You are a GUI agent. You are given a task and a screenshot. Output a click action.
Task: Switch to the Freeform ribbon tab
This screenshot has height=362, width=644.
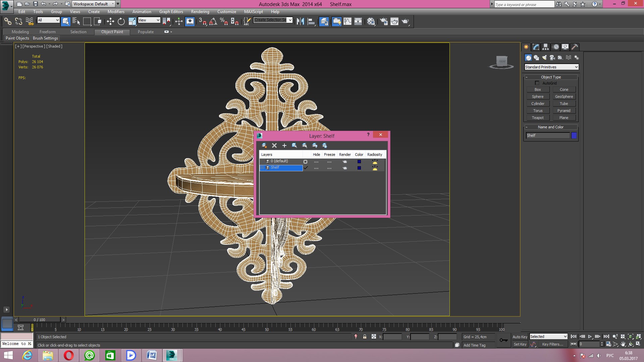click(x=48, y=32)
